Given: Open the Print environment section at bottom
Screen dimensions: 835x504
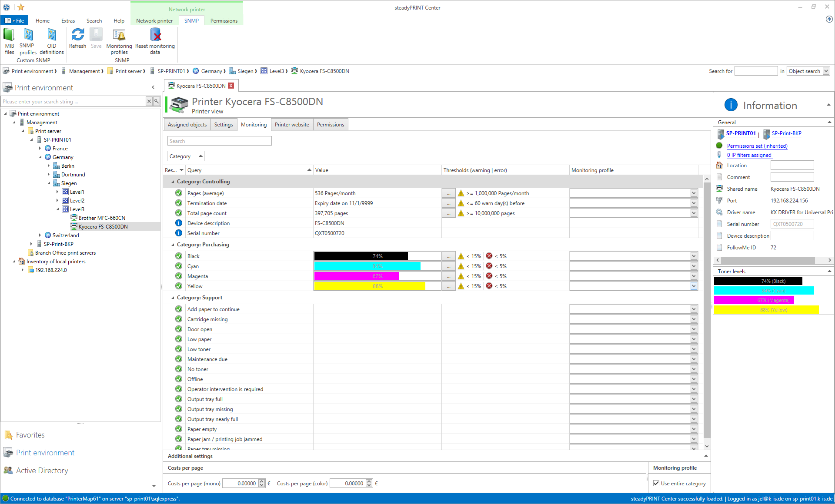Looking at the screenshot, I should (x=45, y=453).
